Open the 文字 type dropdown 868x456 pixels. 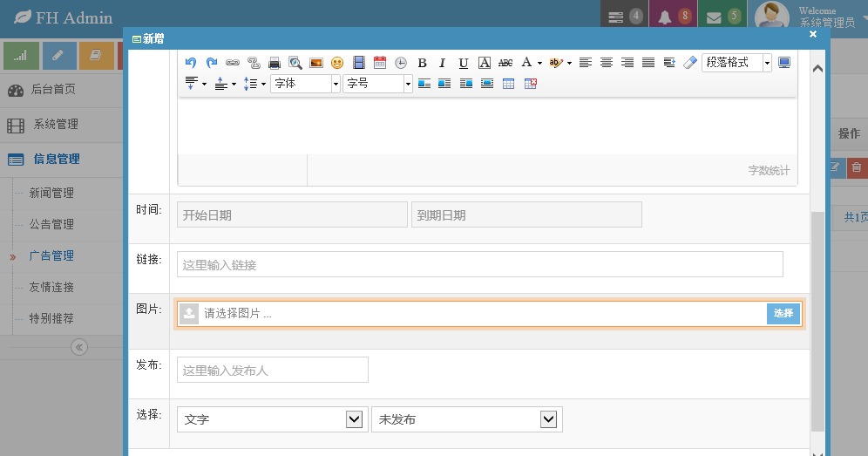coord(273,419)
